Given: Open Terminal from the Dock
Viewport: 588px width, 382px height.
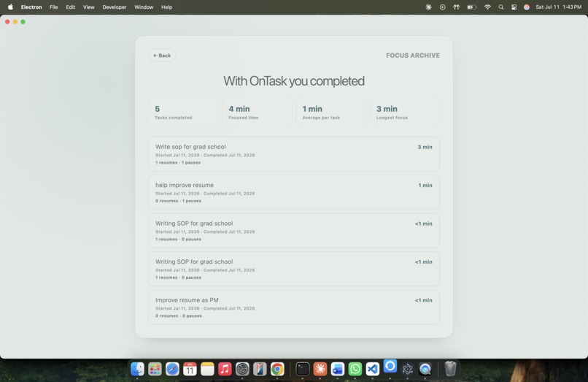Looking at the screenshot, I should coord(302,369).
